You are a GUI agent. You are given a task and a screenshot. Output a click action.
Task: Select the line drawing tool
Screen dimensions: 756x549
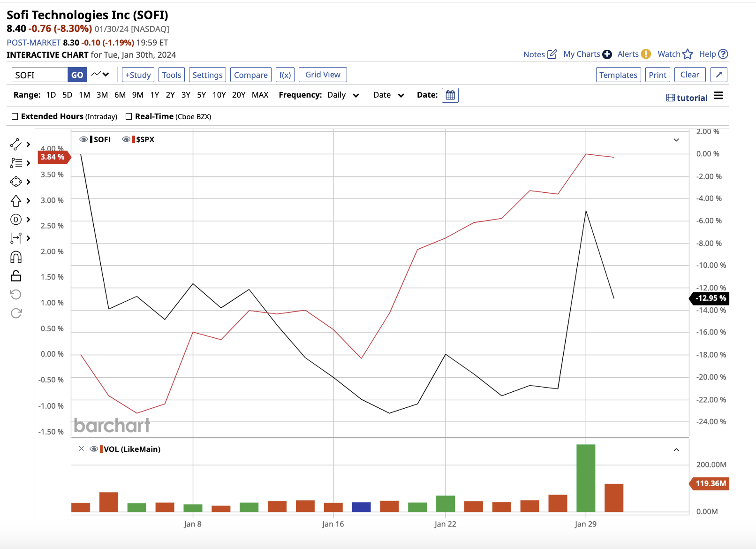(16, 145)
